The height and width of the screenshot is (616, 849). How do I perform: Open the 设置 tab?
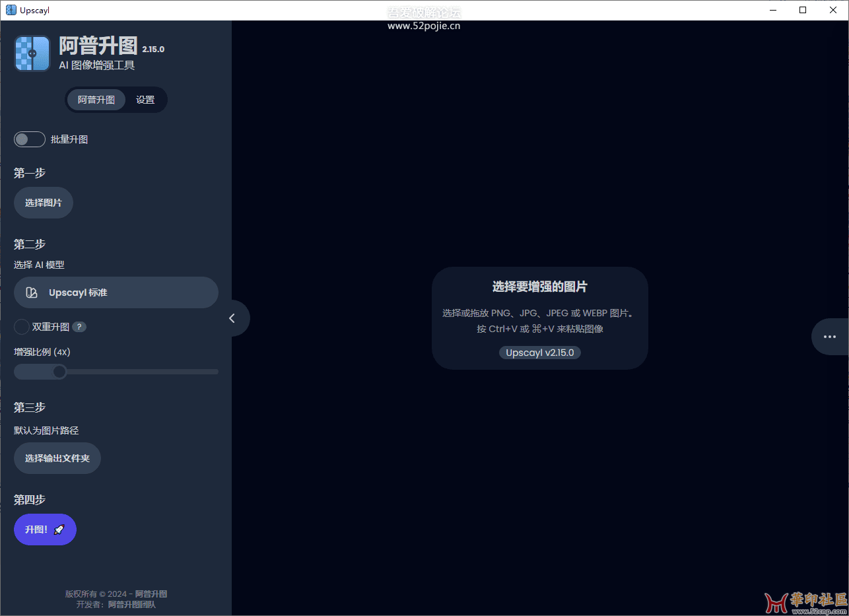click(145, 100)
